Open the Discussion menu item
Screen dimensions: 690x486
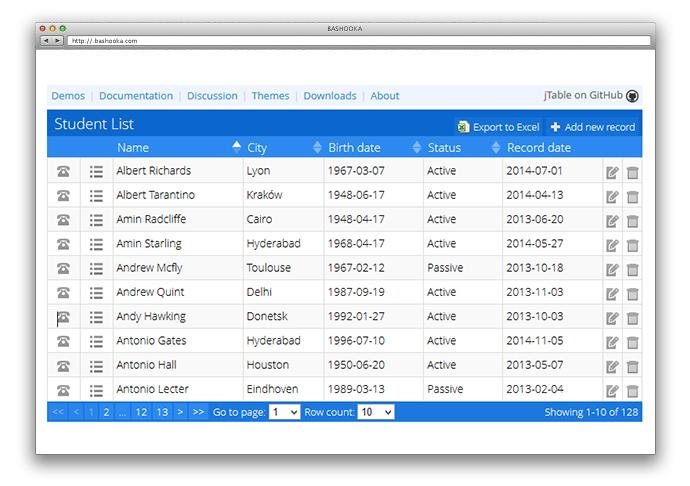pos(212,96)
